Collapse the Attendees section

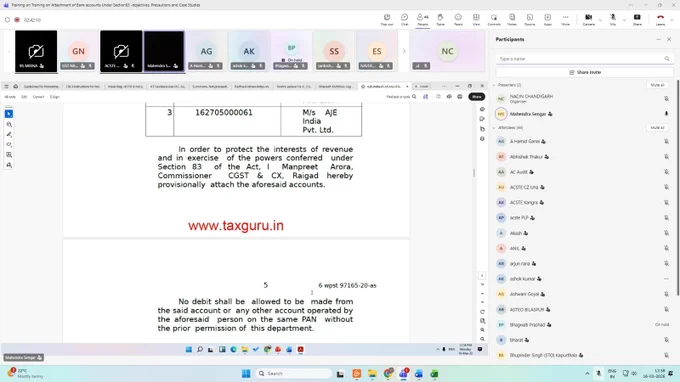tap(494, 128)
